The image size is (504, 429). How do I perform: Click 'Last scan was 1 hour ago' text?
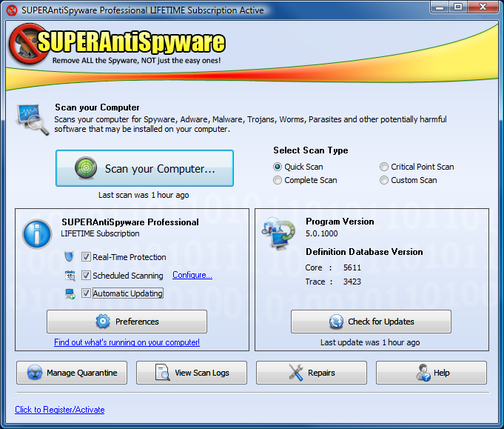pyautogui.click(x=144, y=195)
